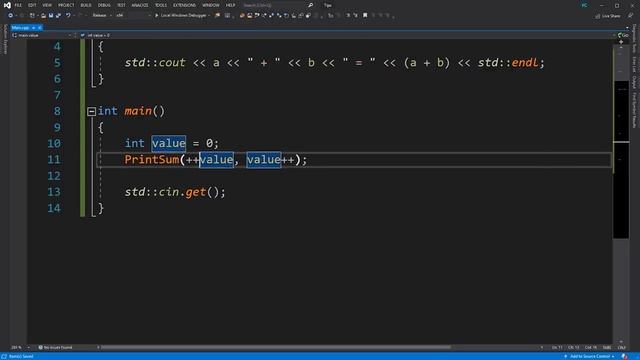
Task: Open the DEBUG menu
Action: (x=104, y=5)
